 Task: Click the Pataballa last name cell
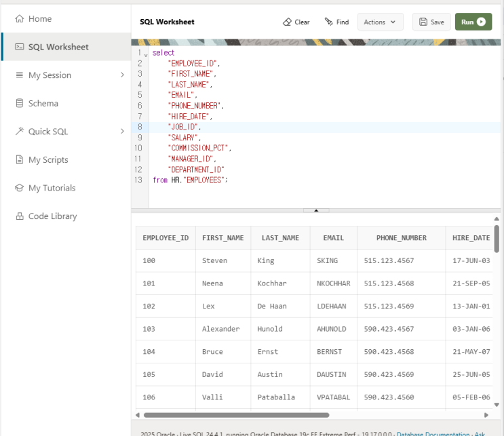[x=280, y=397]
